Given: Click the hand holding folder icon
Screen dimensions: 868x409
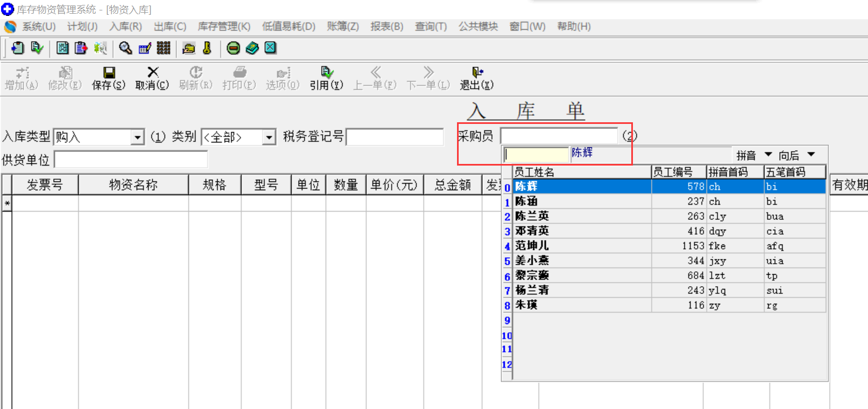Looking at the screenshot, I should [189, 48].
